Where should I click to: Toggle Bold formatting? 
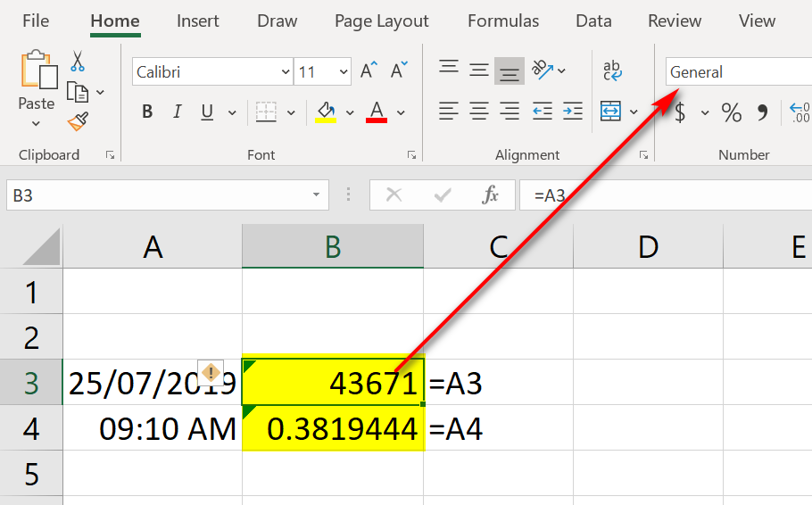147,112
